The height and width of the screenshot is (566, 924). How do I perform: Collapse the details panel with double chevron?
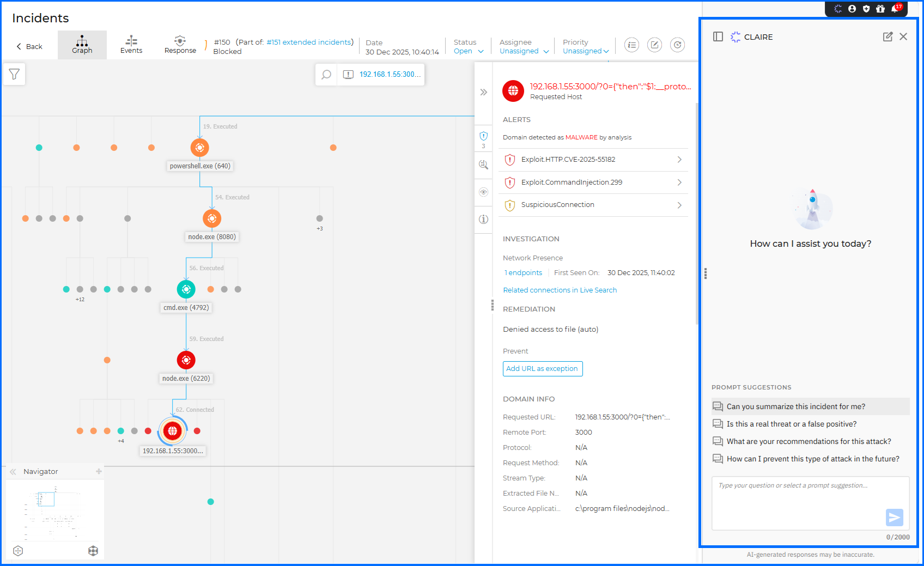(483, 92)
